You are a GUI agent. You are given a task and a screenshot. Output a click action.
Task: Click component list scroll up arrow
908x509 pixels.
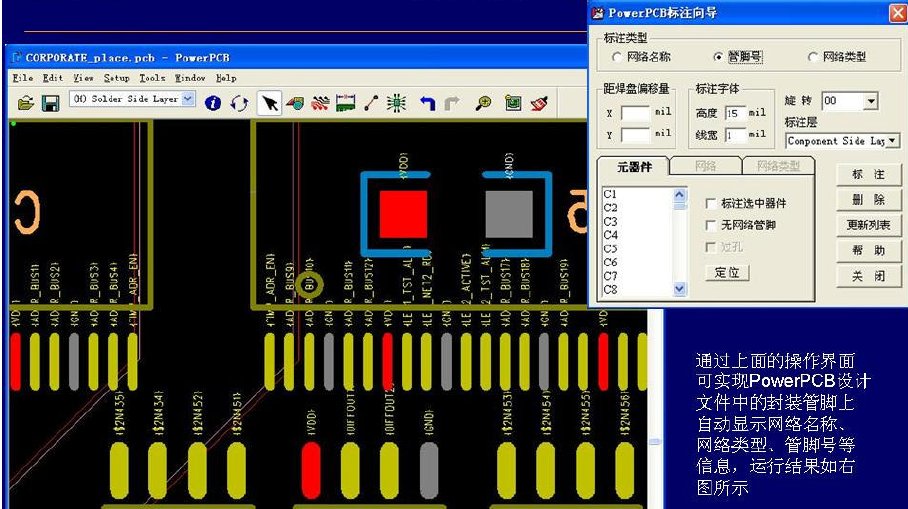680,195
